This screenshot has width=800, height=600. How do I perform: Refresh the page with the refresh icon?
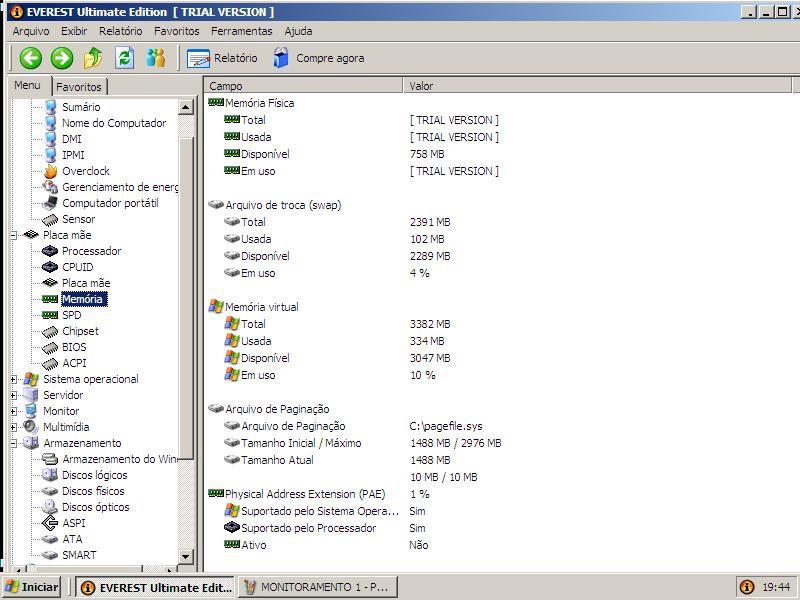click(124, 58)
